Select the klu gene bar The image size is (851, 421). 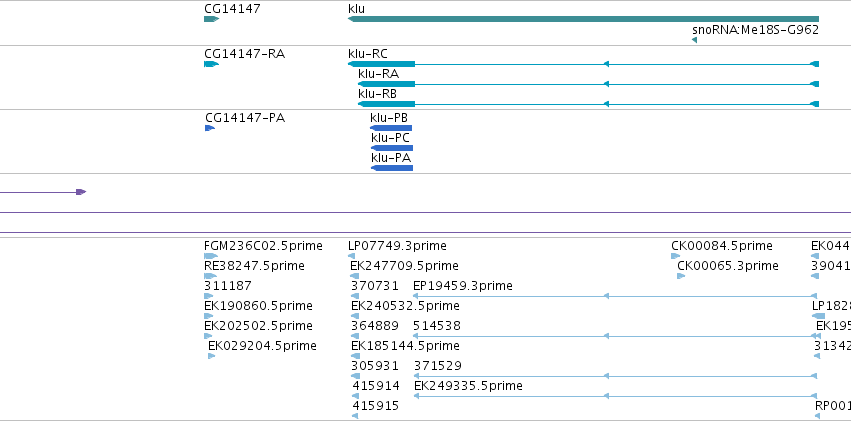pyautogui.click(x=583, y=19)
